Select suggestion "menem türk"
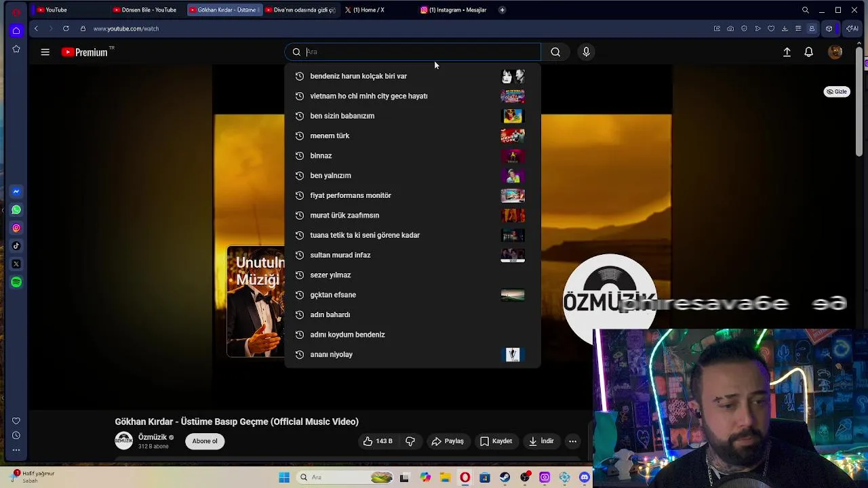The image size is (868, 488). pyautogui.click(x=412, y=136)
